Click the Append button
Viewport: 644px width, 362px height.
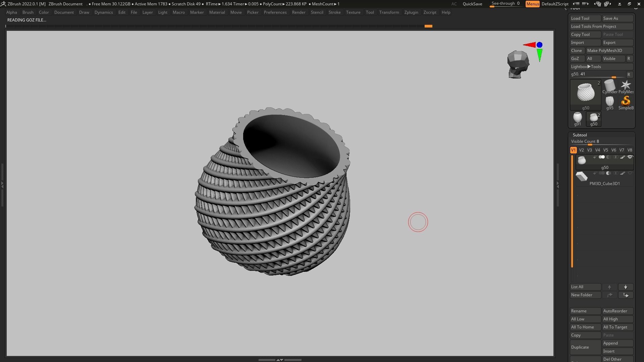[x=618, y=343]
